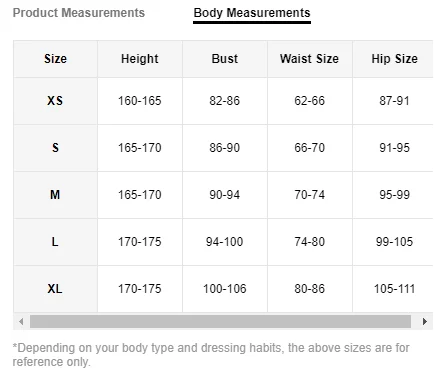The width and height of the screenshot is (434, 375).
Task: Click the L bust cell 94-100
Action: click(x=225, y=242)
